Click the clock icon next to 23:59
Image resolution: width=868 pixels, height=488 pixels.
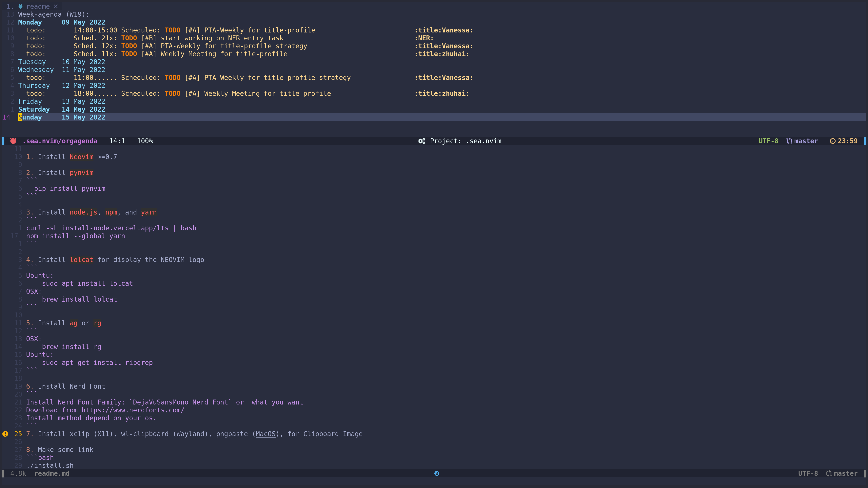click(x=832, y=141)
